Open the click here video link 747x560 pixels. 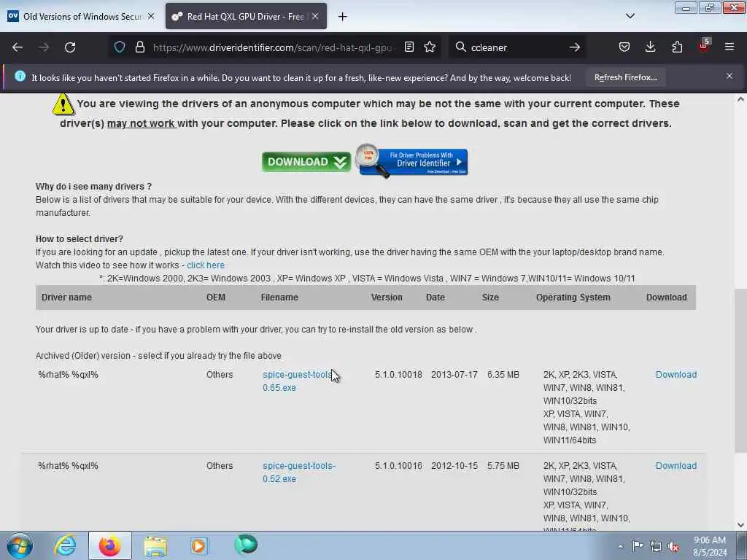tap(205, 265)
